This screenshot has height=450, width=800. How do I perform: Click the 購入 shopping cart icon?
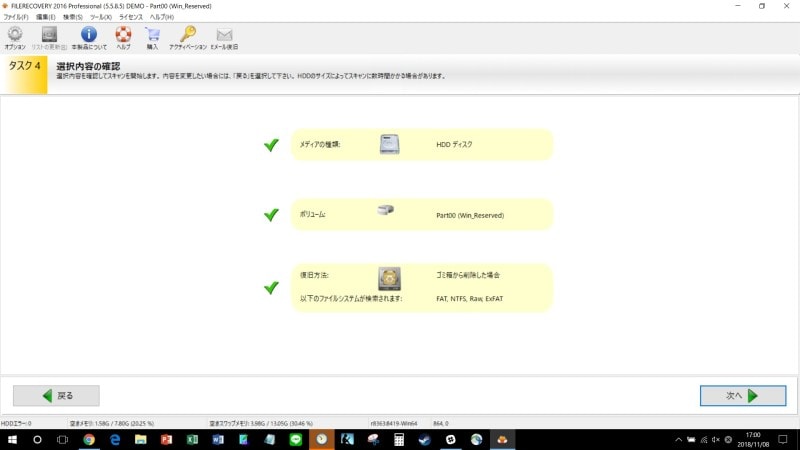pos(153,35)
